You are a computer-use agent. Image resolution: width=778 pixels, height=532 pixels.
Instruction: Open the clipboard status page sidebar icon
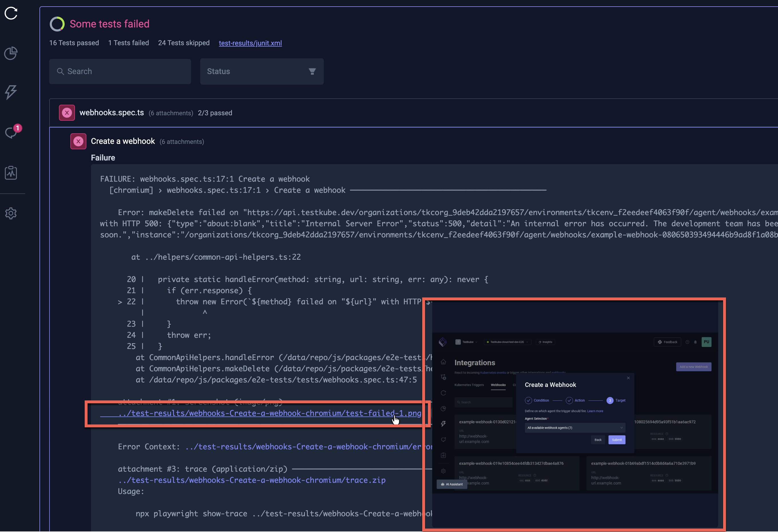pyautogui.click(x=11, y=173)
